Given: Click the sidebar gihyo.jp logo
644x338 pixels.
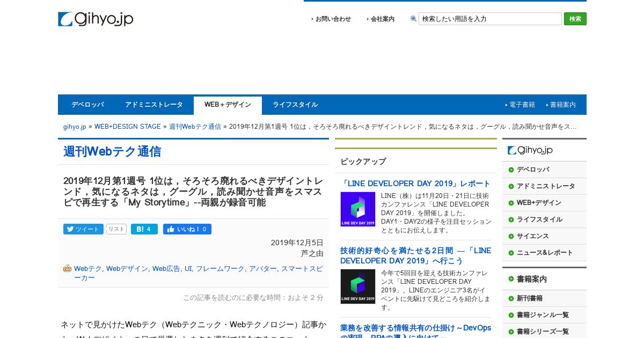Looking at the screenshot, I should [x=530, y=150].
